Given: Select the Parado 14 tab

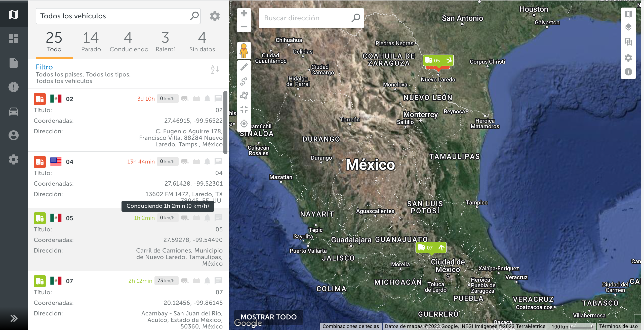Looking at the screenshot, I should [x=91, y=42].
